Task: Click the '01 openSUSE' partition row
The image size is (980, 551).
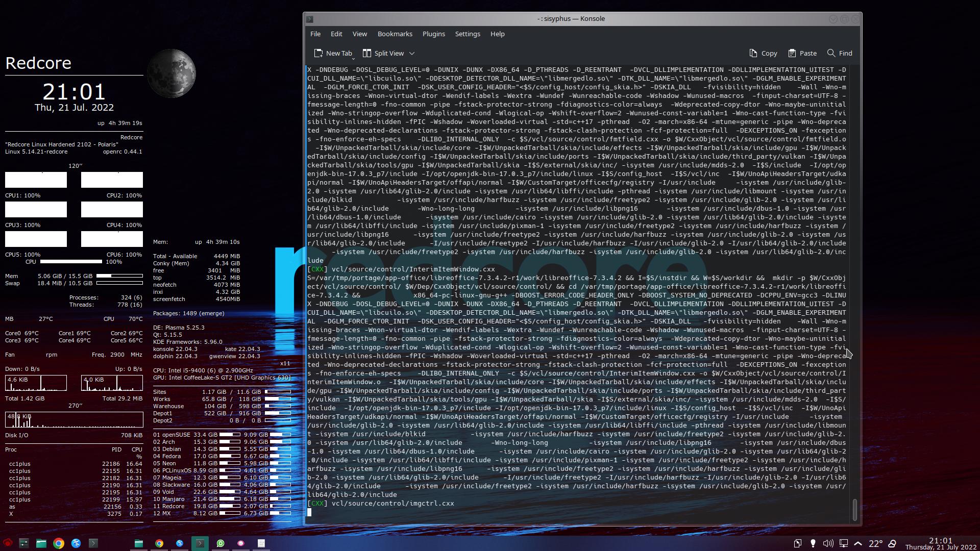Action: click(222, 435)
